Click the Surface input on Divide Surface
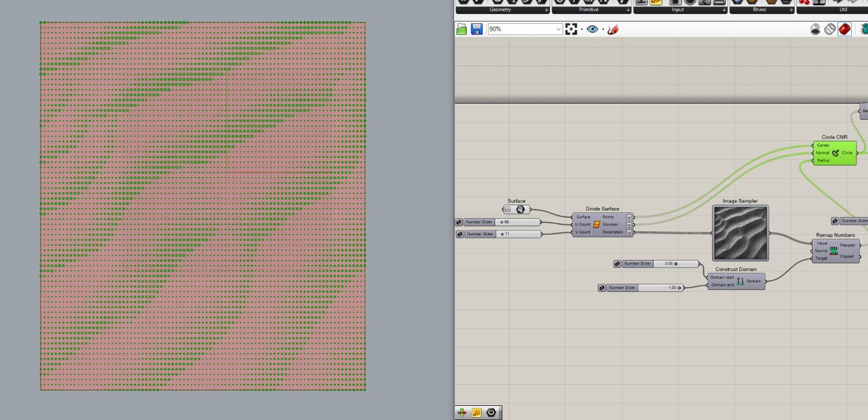This screenshot has width=868, height=420. pos(583,217)
